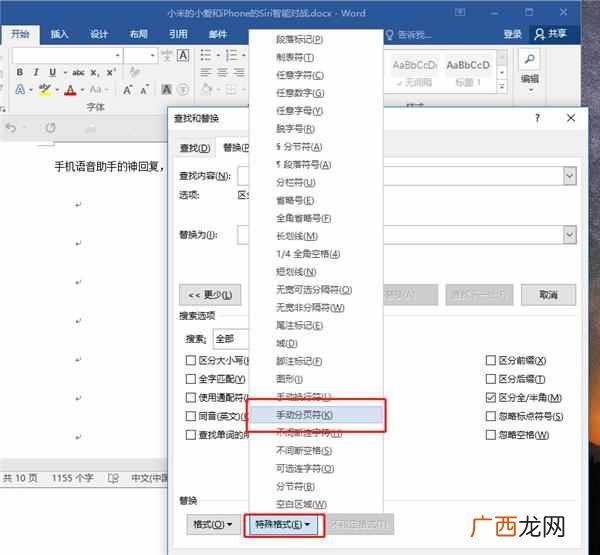Expand Find what 查找内容 dropdown arrow
This screenshot has height=555, width=600.
coord(569,176)
